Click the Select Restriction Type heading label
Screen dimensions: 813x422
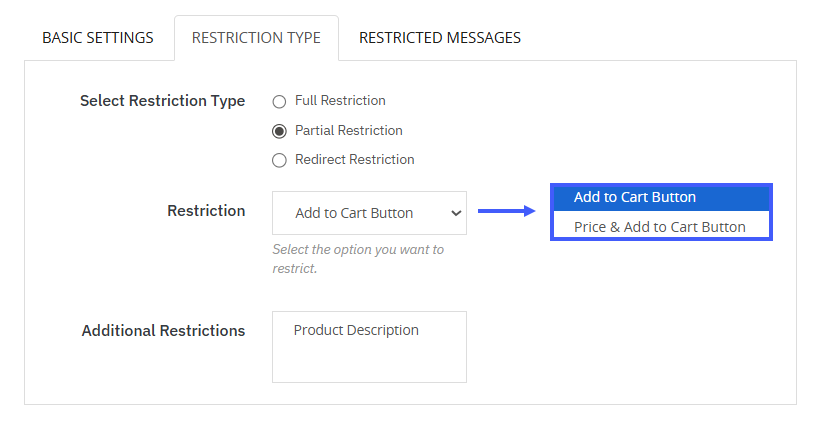coord(162,101)
